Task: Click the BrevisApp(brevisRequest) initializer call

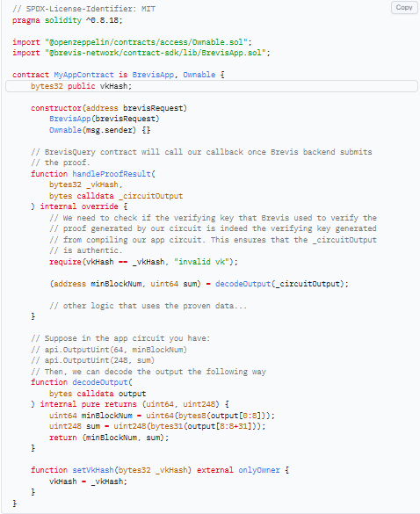Action: [x=105, y=119]
